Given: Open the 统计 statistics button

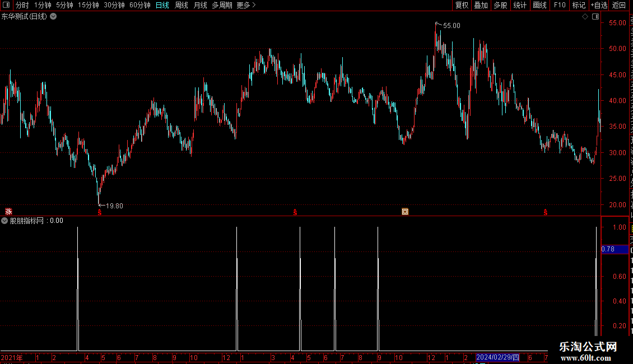Looking at the screenshot, I should [520, 5].
